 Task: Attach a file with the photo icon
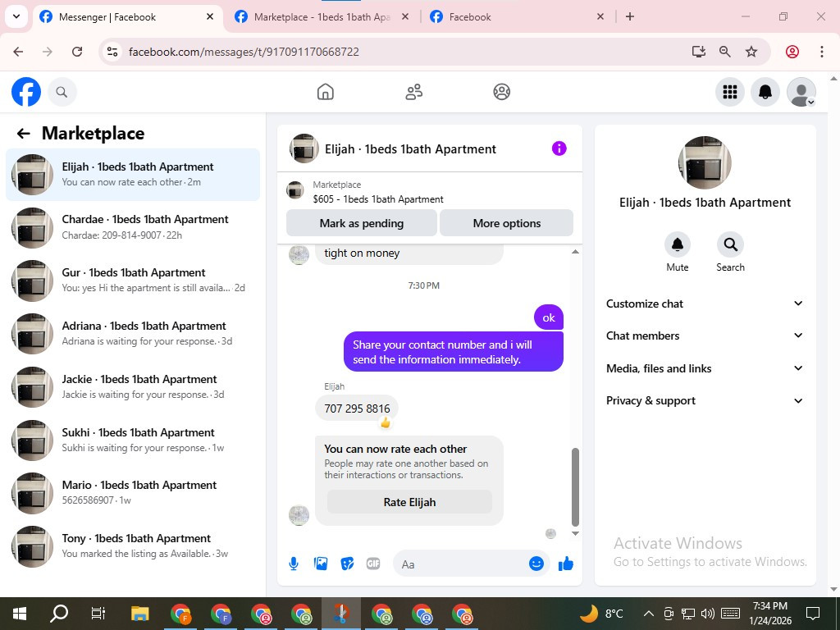point(321,564)
